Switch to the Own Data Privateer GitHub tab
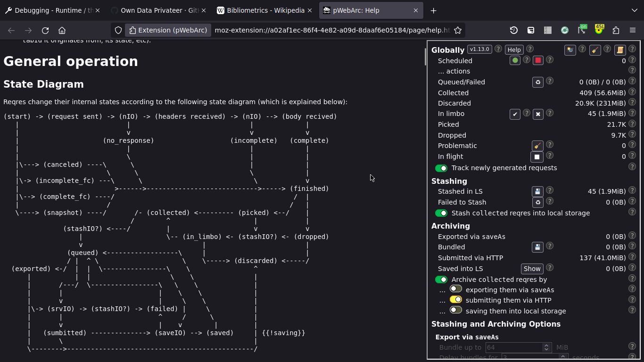644x362 pixels. pos(155,10)
